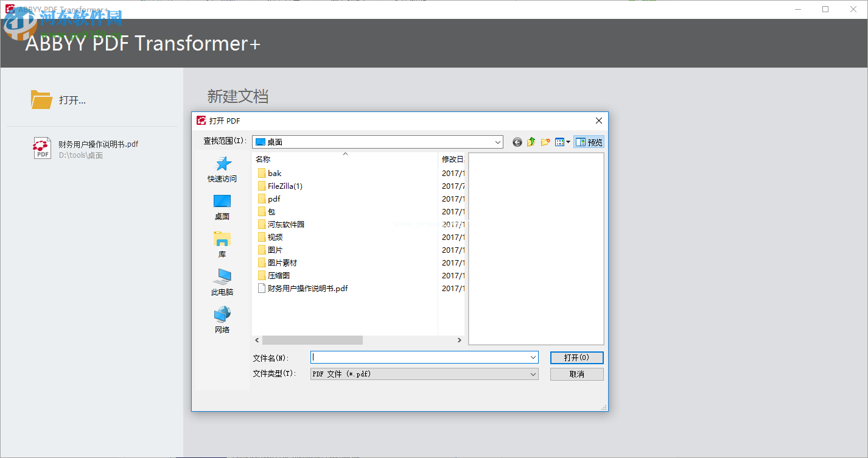This screenshot has height=458, width=868.
Task: Maximize the ABBYY PDF Transformer+ window
Action: [x=825, y=9]
